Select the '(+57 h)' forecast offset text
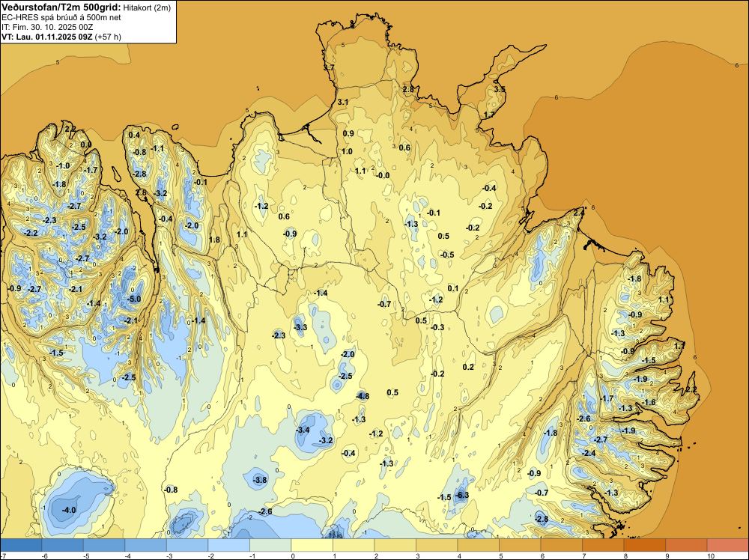 (108, 37)
